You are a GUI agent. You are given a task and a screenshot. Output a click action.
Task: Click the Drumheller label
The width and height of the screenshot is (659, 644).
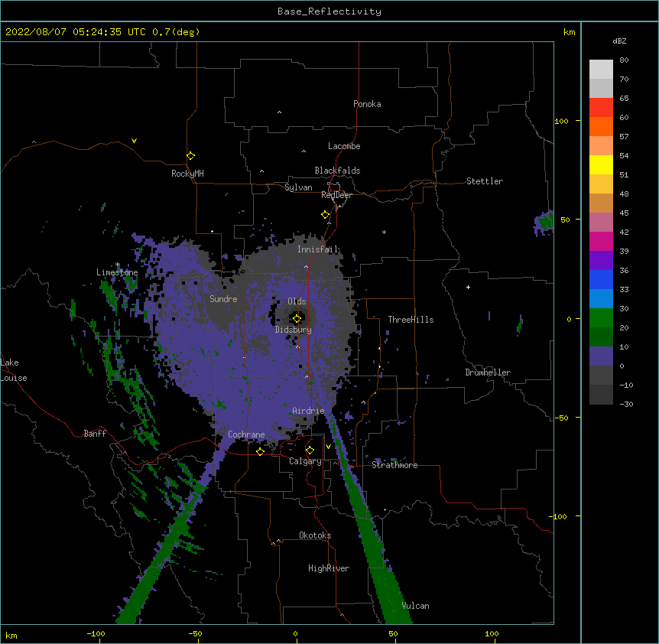click(488, 372)
